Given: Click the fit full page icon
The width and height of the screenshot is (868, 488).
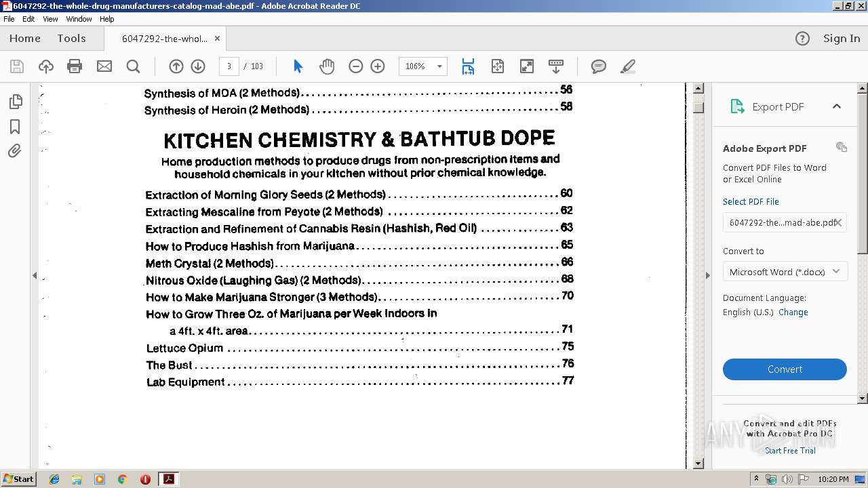Looking at the screenshot, I should coord(498,66).
